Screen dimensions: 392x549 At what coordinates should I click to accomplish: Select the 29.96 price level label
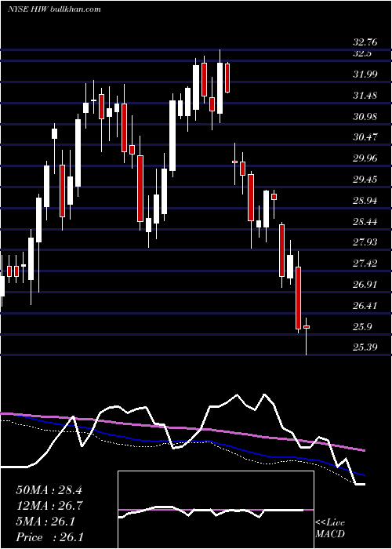365,158
